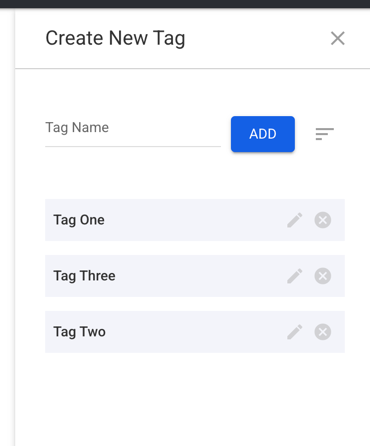The width and height of the screenshot is (370, 446).
Task: Select the Tag Two row
Action: 195,332
